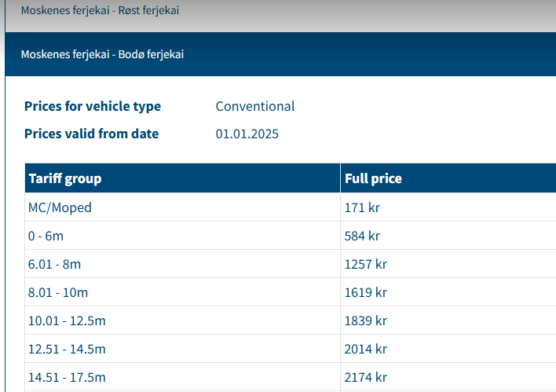Click the 1839 kr price cell
Screen dimensions: 556x392
[x=366, y=321]
